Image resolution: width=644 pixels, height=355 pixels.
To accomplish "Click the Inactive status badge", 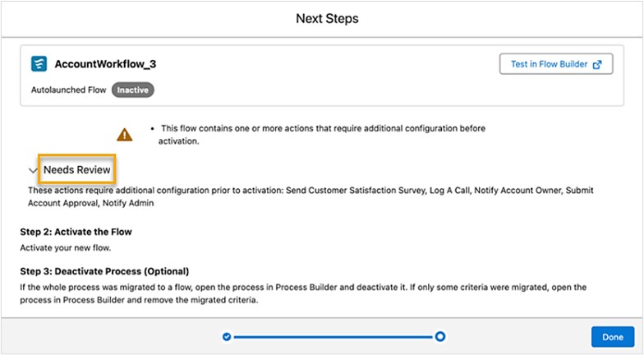I will (133, 90).
